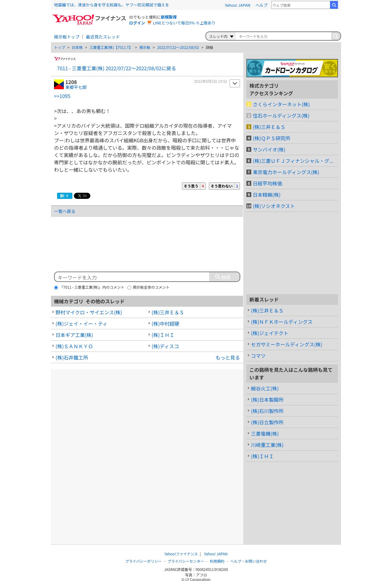Open the カードローンカタログ banner
This screenshot has width=392, height=581.
292,68
